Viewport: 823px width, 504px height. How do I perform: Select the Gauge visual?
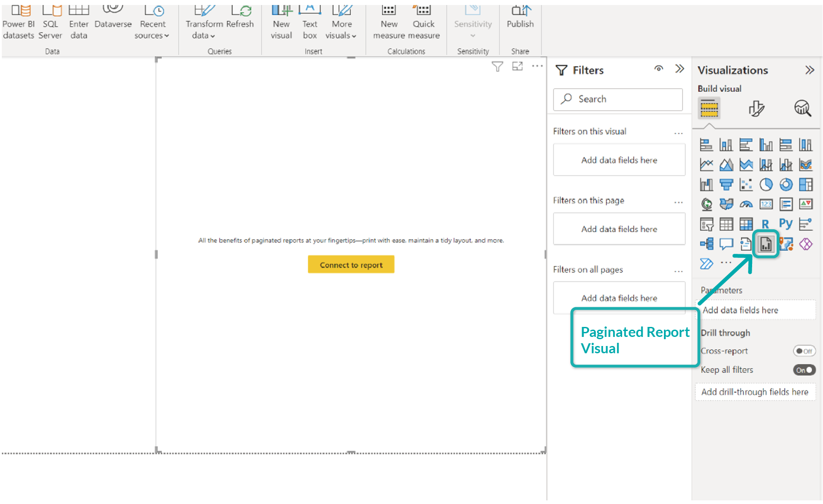(746, 204)
